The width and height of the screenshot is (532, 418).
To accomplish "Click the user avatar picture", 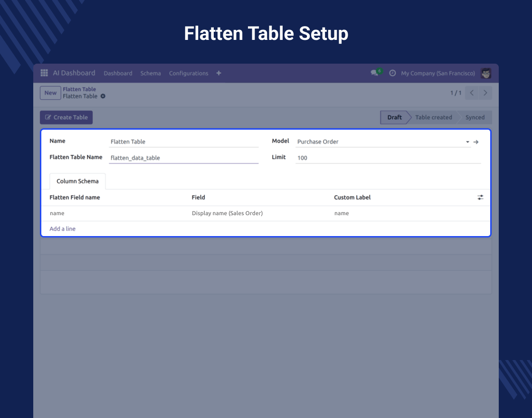I will [485, 73].
